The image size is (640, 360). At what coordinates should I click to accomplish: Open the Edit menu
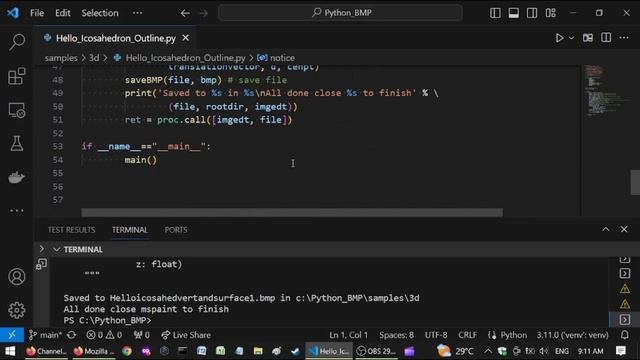62,13
